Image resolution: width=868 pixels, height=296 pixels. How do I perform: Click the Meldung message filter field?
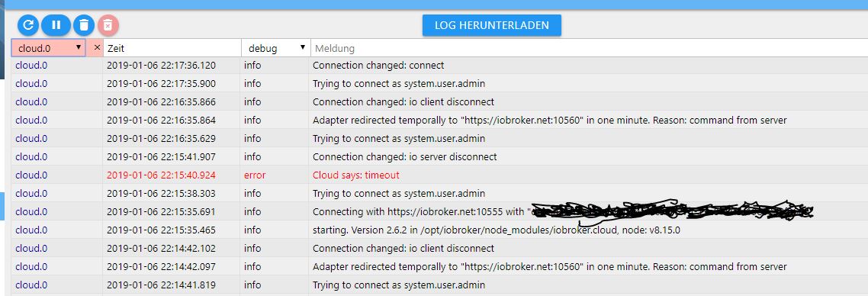[x=589, y=48]
